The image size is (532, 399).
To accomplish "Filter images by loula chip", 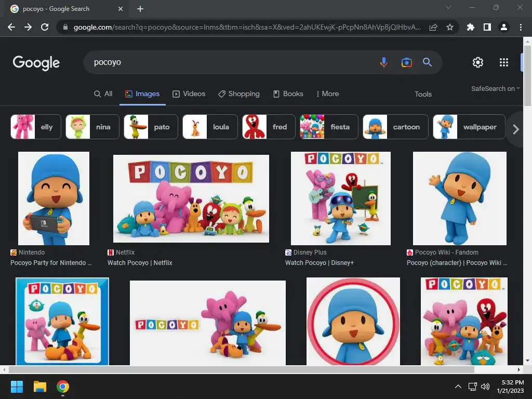I will click(210, 127).
